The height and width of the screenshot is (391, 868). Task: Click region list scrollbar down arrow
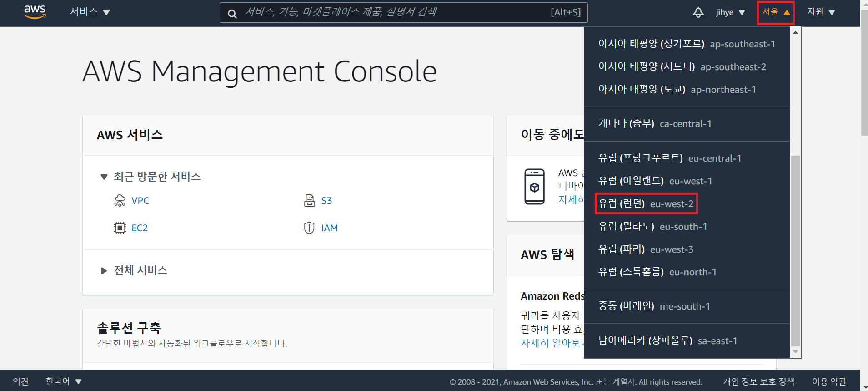point(795,352)
